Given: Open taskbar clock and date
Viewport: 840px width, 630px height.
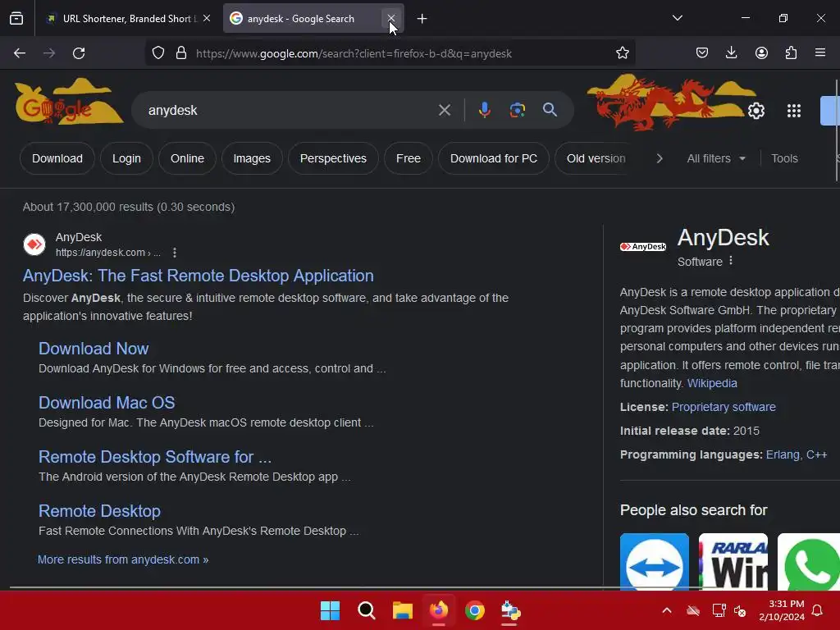Looking at the screenshot, I should [781, 610].
